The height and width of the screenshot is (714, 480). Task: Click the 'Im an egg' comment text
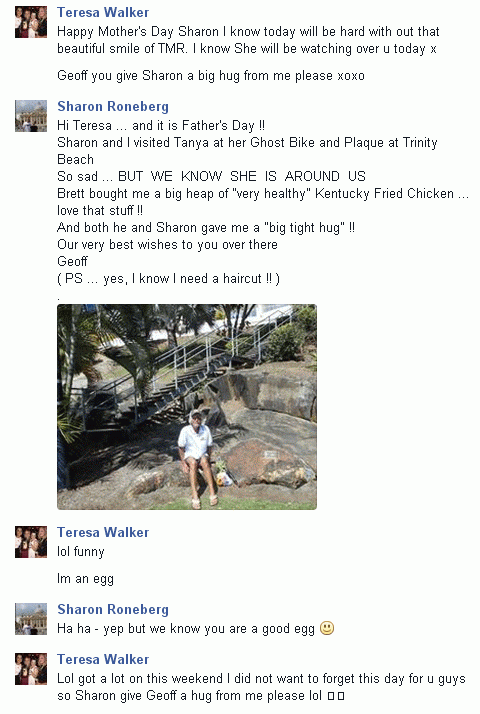click(85, 579)
